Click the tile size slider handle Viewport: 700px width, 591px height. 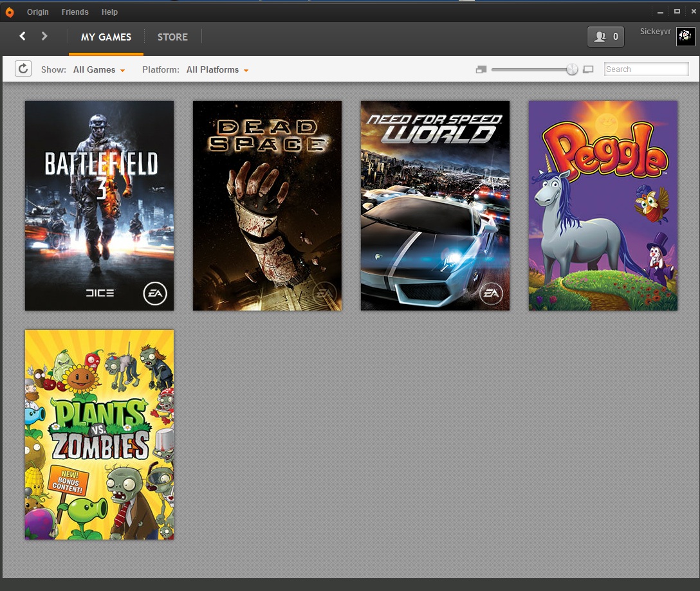[x=572, y=69]
